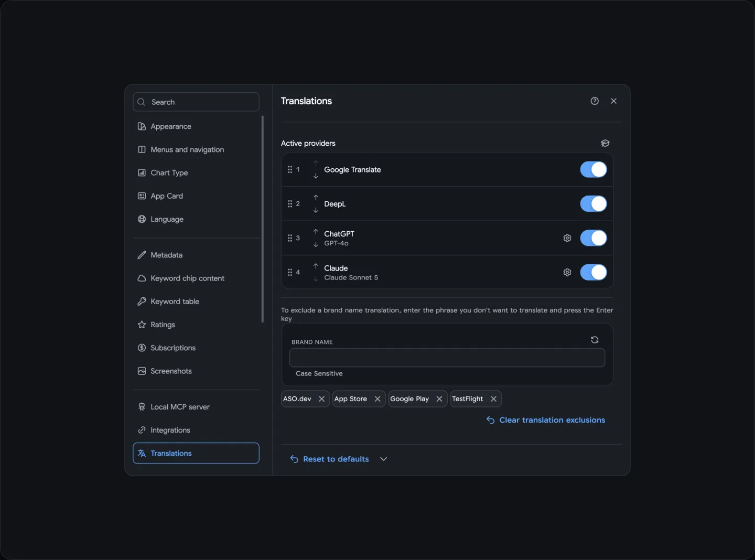Select Subscriptions in sidebar

pyautogui.click(x=196, y=348)
